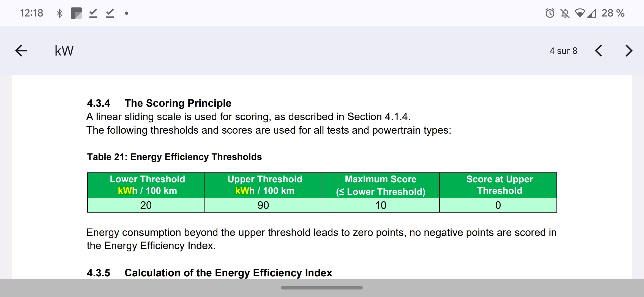This screenshot has width=644, height=297.
Task: Go to next search result
Action: point(629,51)
